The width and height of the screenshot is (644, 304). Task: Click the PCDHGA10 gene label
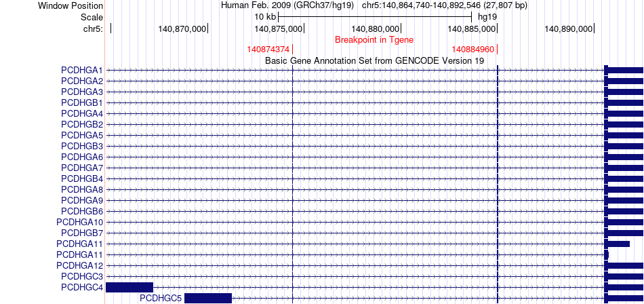coord(79,222)
